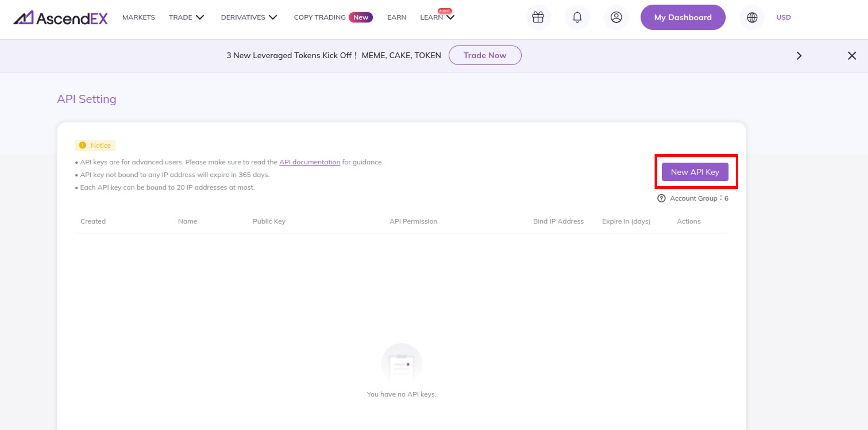This screenshot has height=430, width=868.
Task: Open the notifications bell
Action: 577,17
